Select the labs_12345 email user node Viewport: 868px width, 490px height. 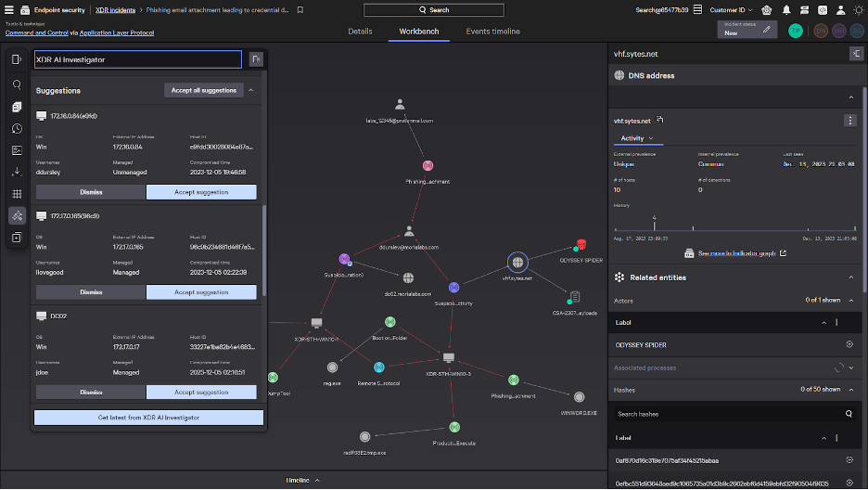[x=400, y=105]
